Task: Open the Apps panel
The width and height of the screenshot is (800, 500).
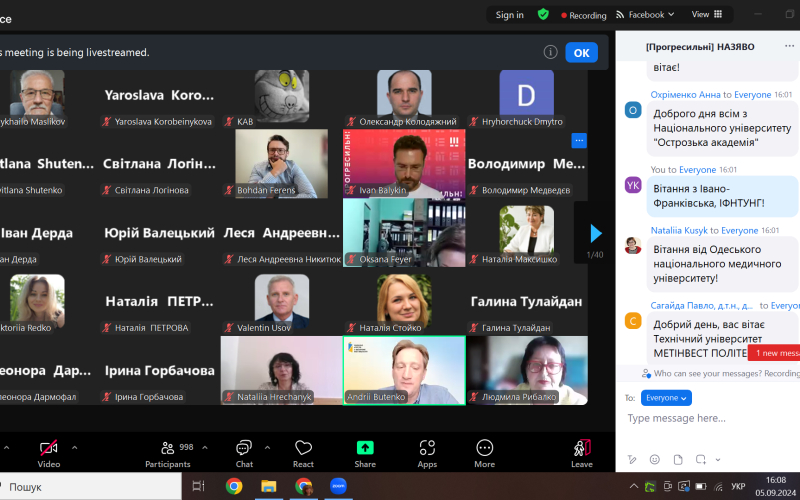Action: click(427, 454)
